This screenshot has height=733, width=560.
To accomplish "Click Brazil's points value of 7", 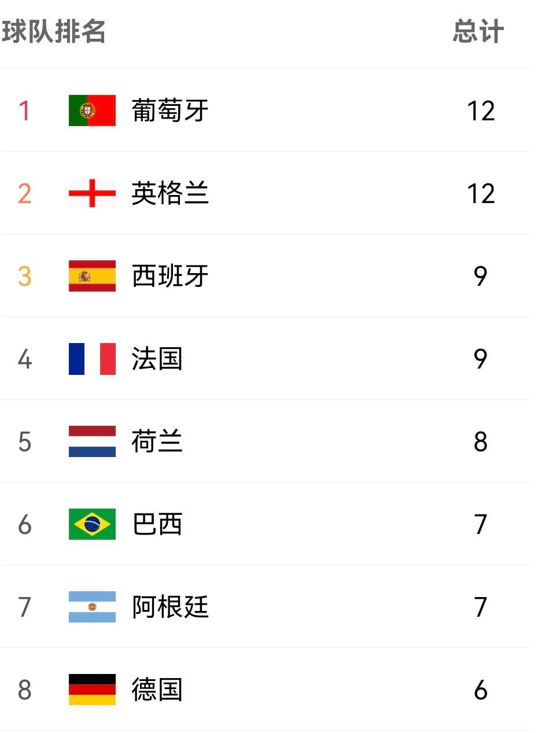I will (x=480, y=525).
